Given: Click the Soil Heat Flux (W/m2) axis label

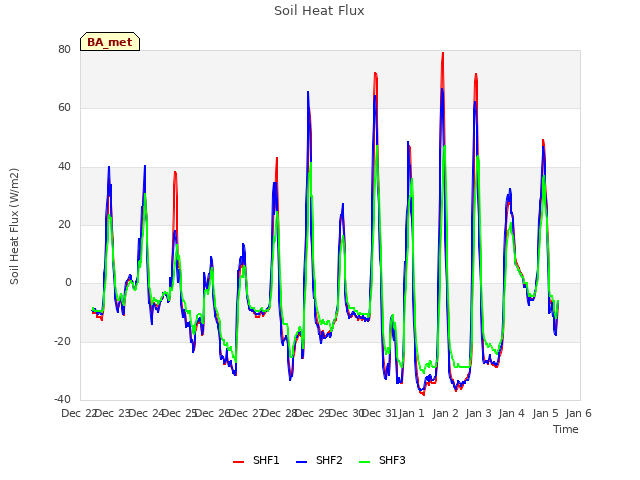Looking at the screenshot, I should pos(14,226).
